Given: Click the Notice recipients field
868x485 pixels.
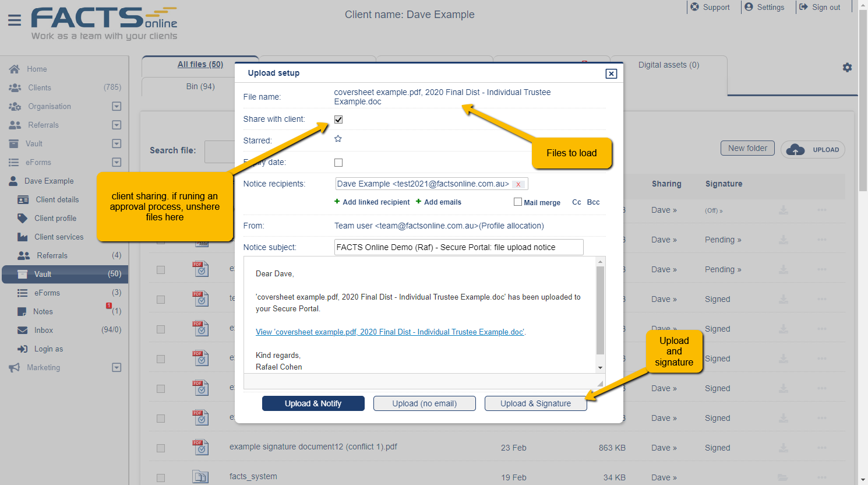Looking at the screenshot, I should tap(432, 184).
